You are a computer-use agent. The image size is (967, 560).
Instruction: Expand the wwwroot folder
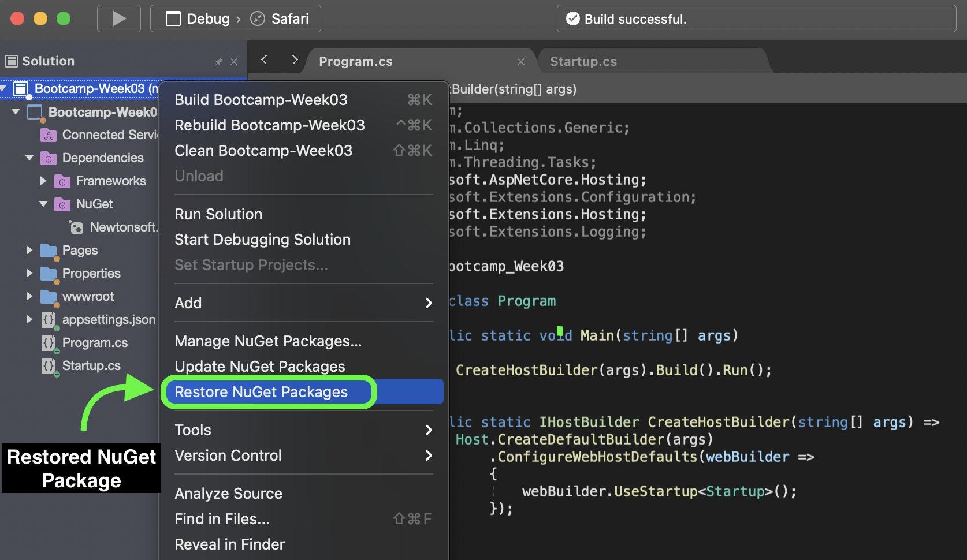click(30, 296)
